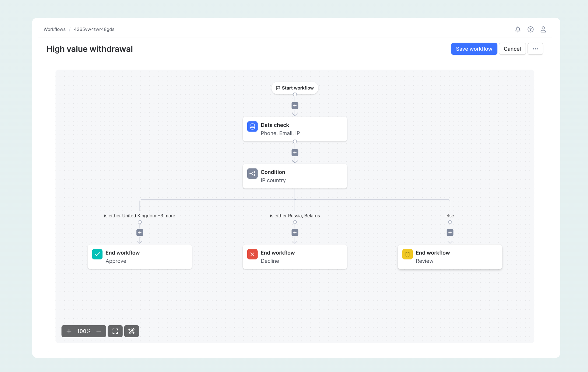Select the Condition IP country node

coord(295,176)
